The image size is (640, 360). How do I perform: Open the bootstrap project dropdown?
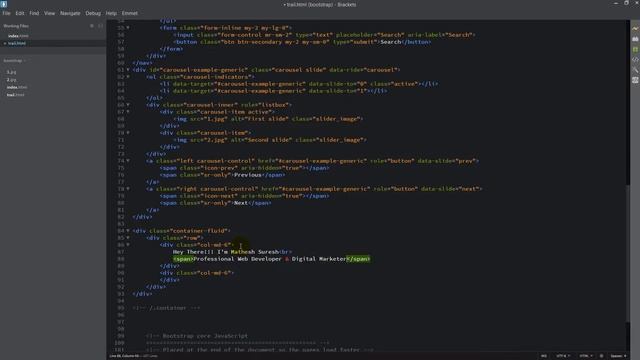point(14,61)
